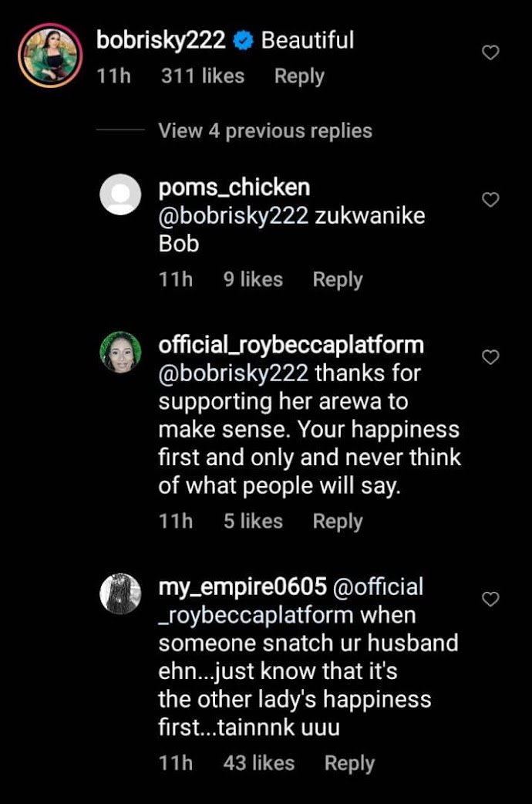Image resolution: width=532 pixels, height=804 pixels.
Task: Expand View 4 previous replies
Action: pyautogui.click(x=265, y=130)
